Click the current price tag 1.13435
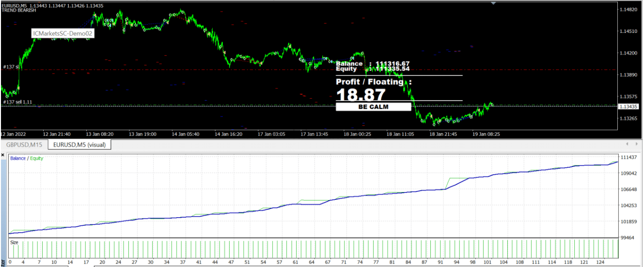The height and width of the screenshot is (267, 644). (x=629, y=106)
